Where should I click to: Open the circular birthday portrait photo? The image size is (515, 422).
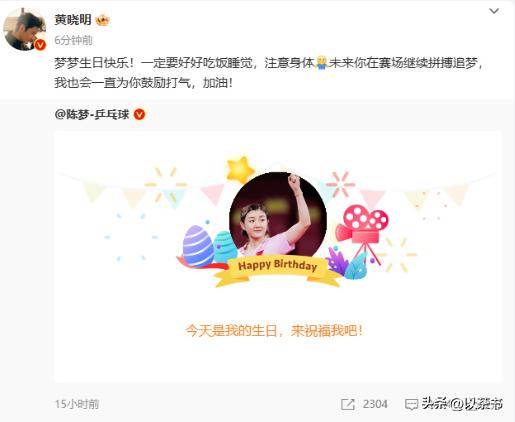278,215
